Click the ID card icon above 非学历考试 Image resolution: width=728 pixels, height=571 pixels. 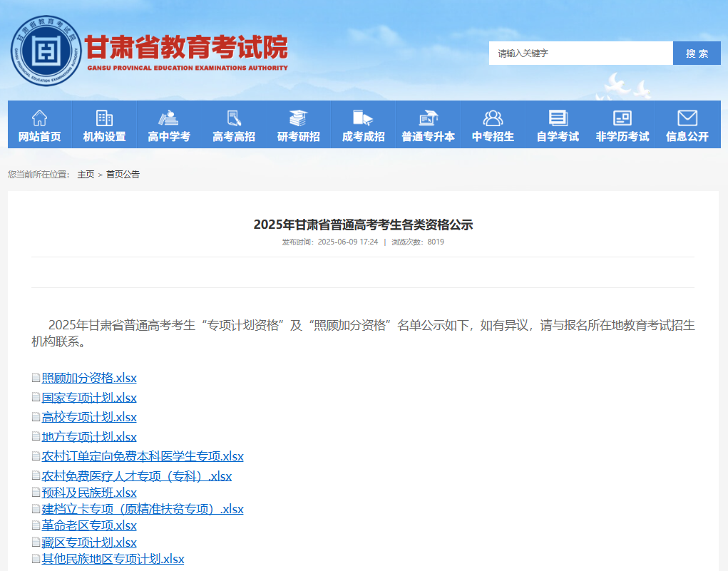coord(621,116)
